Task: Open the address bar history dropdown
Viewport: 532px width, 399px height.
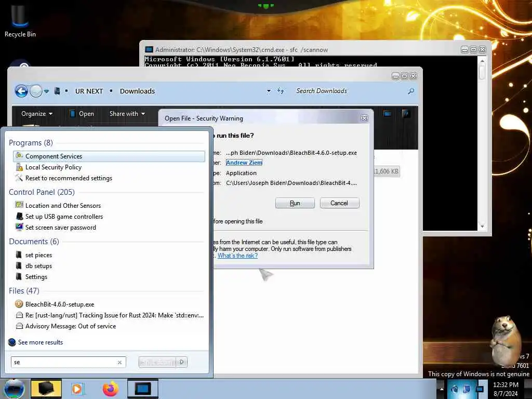Action: (x=269, y=91)
